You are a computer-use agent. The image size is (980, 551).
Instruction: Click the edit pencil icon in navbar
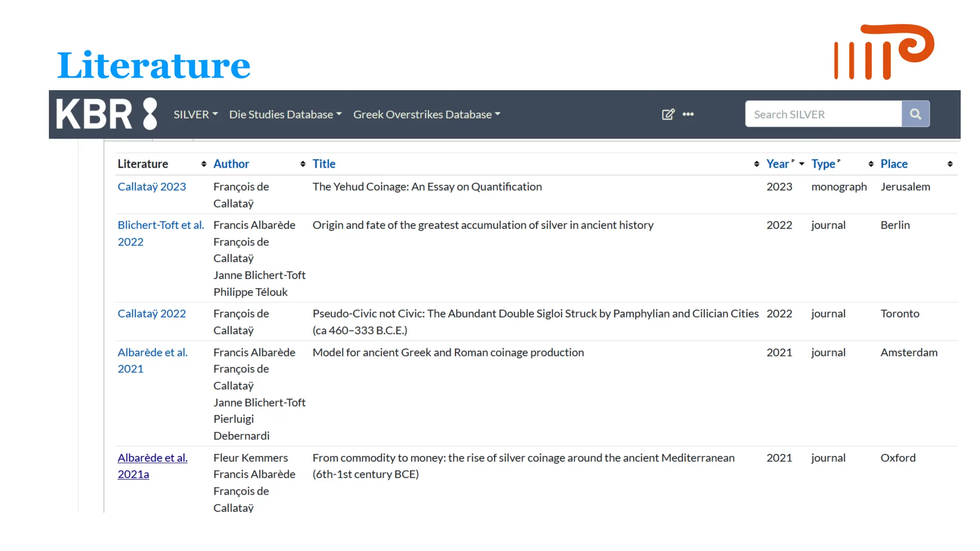(x=668, y=114)
